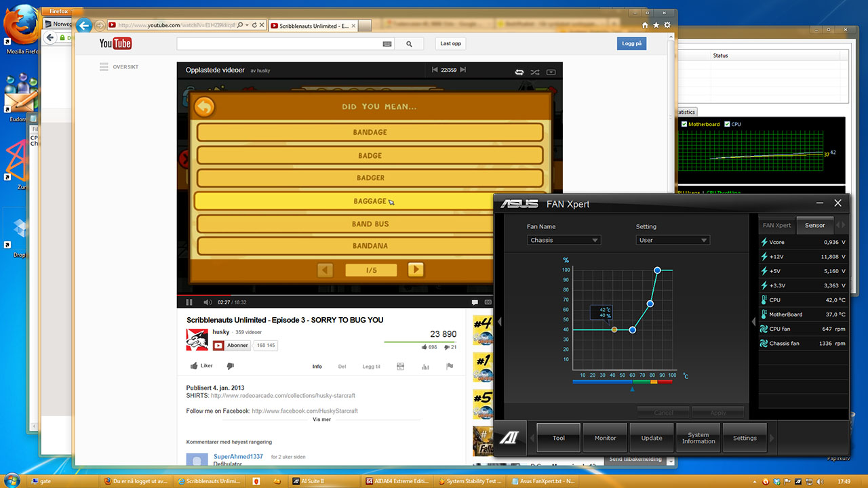Click the search magnifier button on YouTube
868x488 pixels.
pos(409,43)
